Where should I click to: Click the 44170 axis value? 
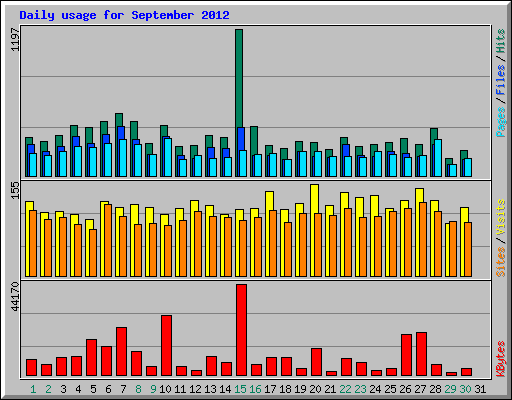tap(15, 297)
